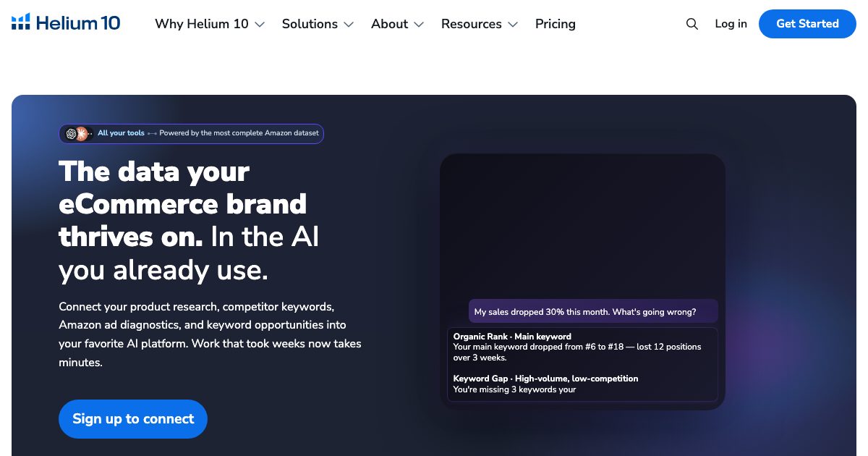The height and width of the screenshot is (456, 868).
Task: Click the Sign up to connect button
Action: (x=133, y=419)
